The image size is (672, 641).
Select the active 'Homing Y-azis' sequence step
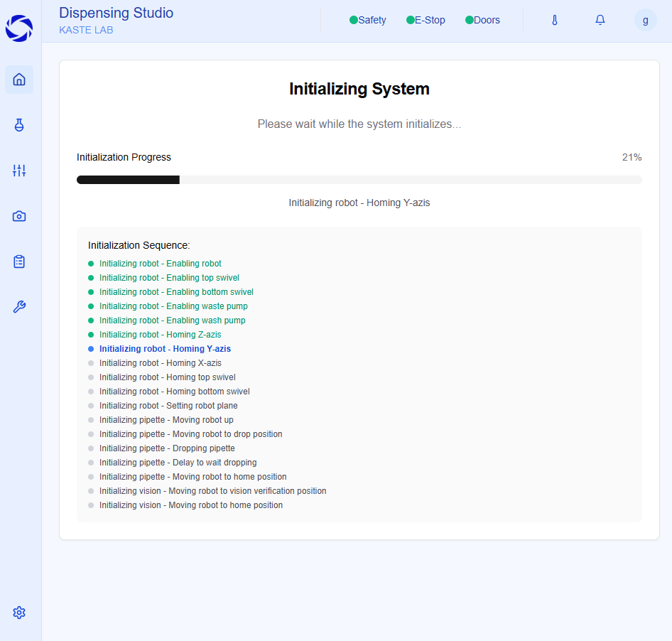tap(165, 349)
